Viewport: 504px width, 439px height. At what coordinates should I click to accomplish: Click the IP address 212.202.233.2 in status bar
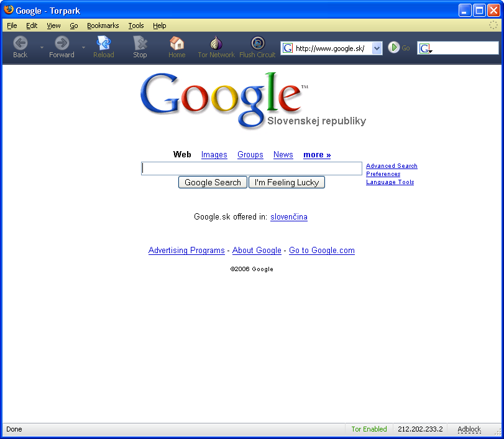tap(420, 429)
